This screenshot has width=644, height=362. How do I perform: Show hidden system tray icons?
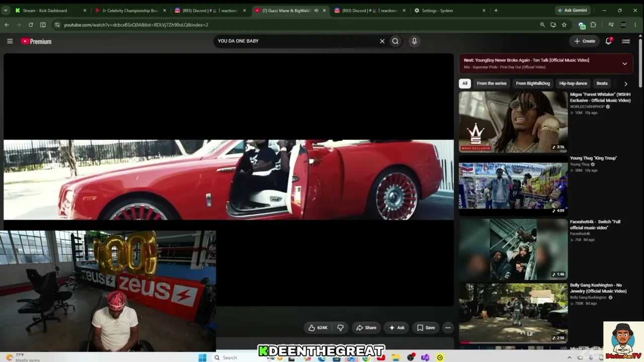click(x=569, y=357)
